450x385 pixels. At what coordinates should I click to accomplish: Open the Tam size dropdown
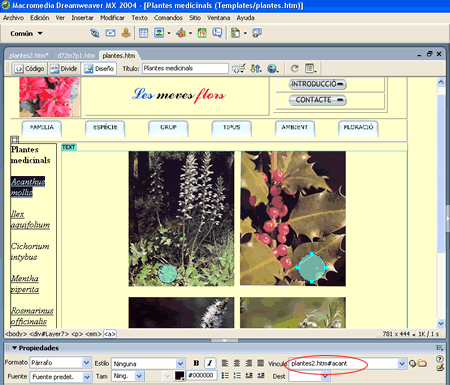[x=139, y=376]
